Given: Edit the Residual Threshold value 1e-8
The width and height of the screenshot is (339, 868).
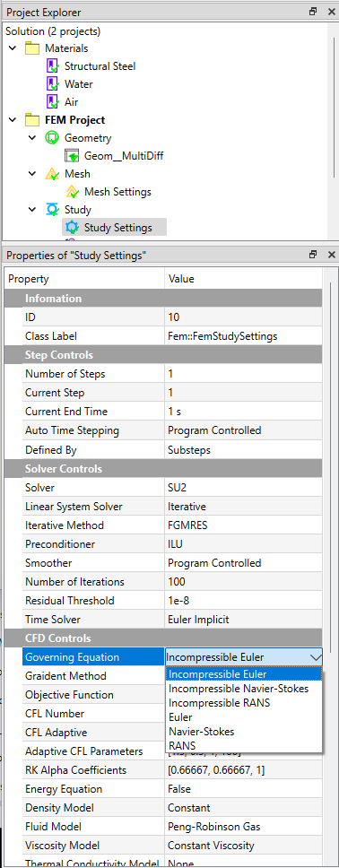Looking at the screenshot, I should [x=244, y=601].
